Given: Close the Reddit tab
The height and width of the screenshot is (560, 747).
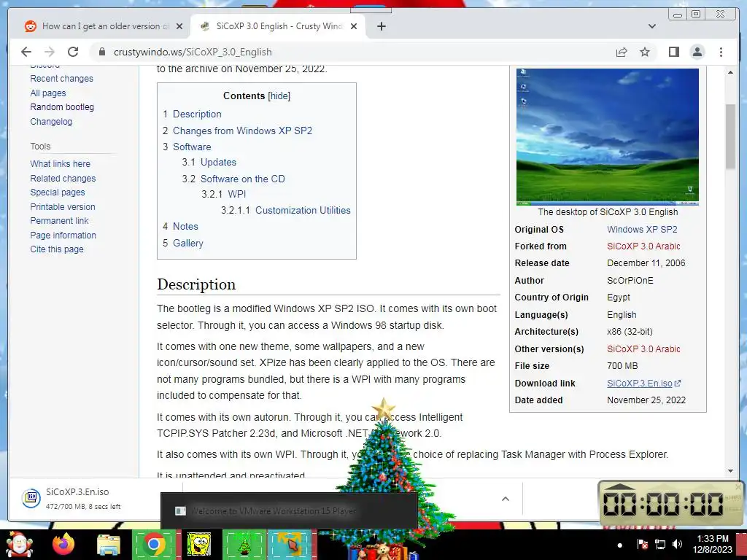Looking at the screenshot, I should pos(179,26).
